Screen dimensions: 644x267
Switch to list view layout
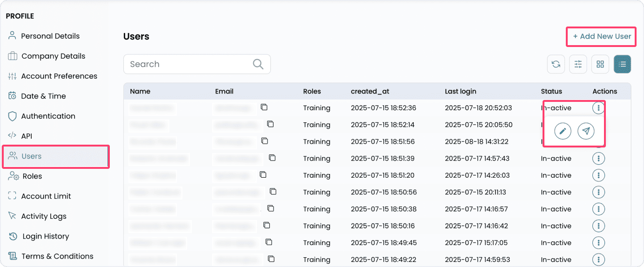[x=622, y=65]
